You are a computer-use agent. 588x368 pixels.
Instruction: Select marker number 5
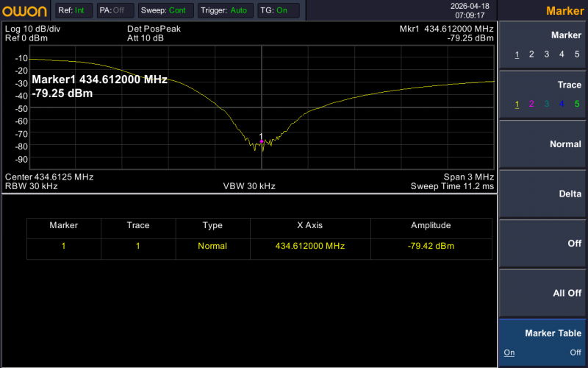[577, 54]
